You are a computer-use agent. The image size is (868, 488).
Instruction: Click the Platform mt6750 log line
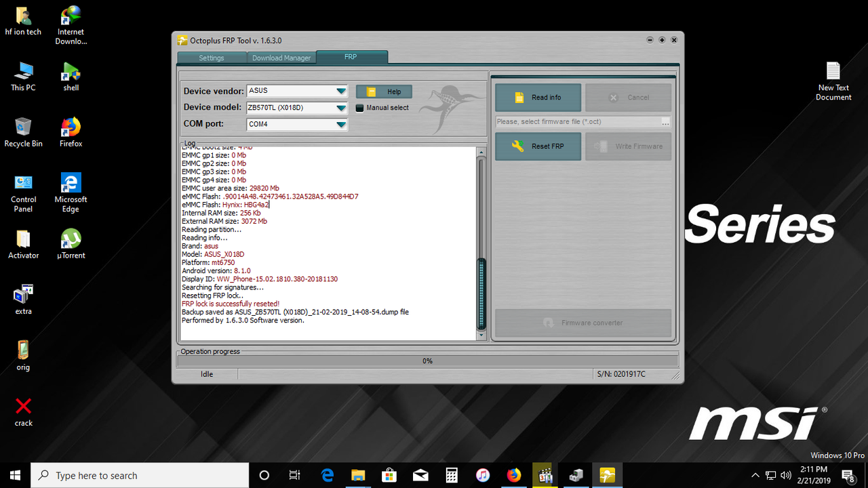point(207,262)
